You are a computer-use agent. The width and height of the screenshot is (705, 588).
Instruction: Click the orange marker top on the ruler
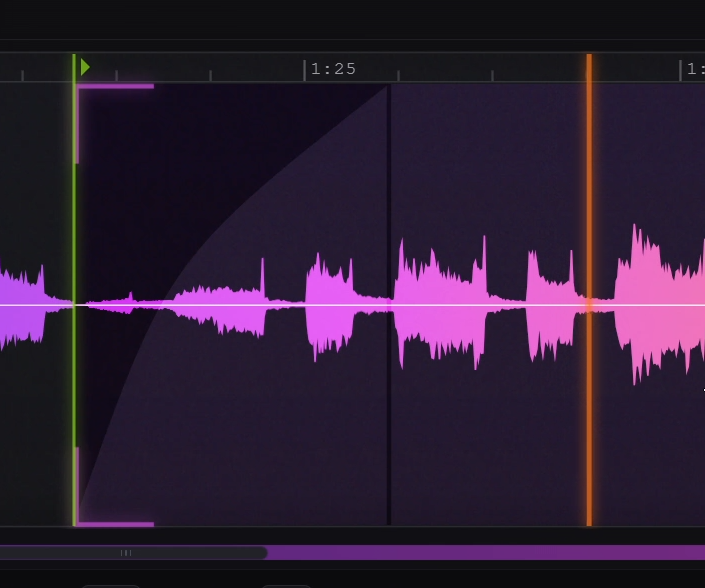(589, 66)
